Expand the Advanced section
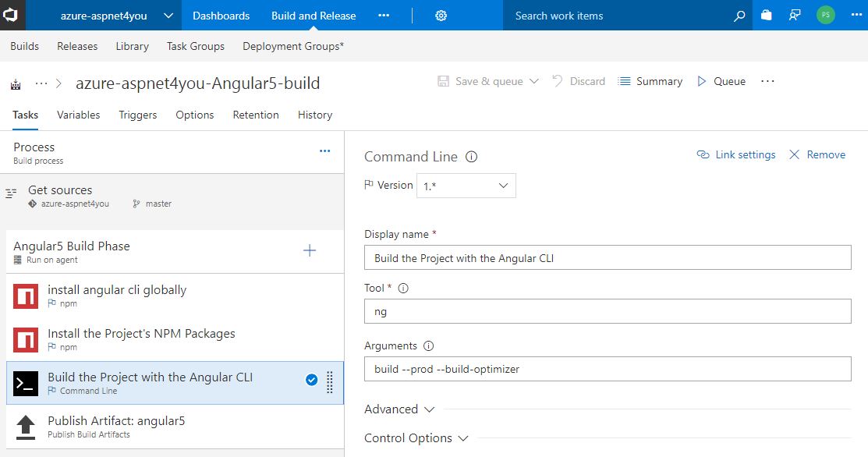Image resolution: width=868 pixels, height=457 pixels. click(x=399, y=409)
